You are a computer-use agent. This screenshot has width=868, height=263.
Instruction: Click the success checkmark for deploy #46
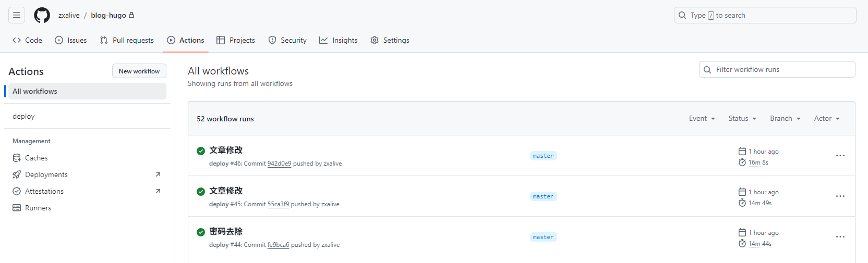pos(201,151)
